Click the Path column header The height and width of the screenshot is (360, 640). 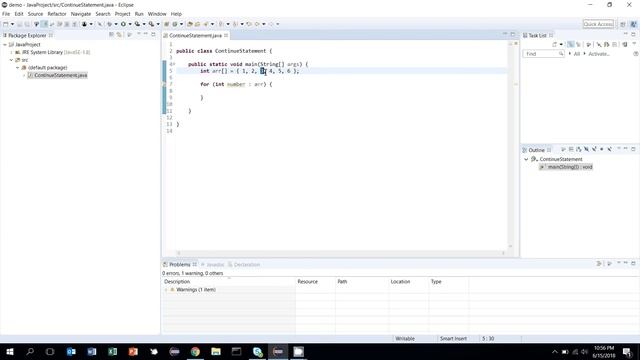[342, 282]
